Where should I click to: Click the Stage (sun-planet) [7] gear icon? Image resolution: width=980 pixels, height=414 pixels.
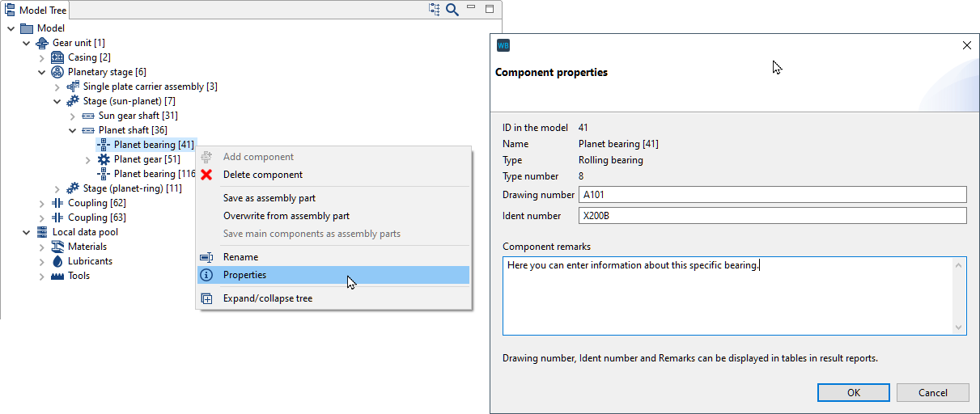click(73, 101)
